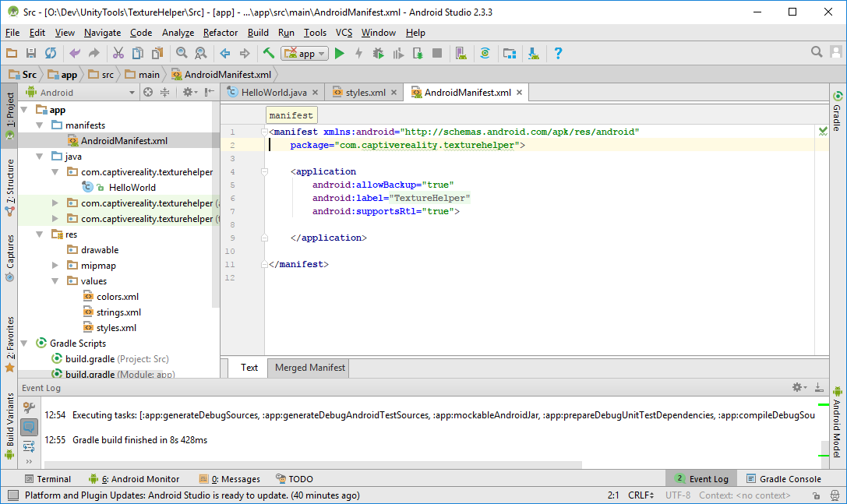The image size is (847, 504).
Task: Expand the mipmap folder
Action: coord(55,265)
